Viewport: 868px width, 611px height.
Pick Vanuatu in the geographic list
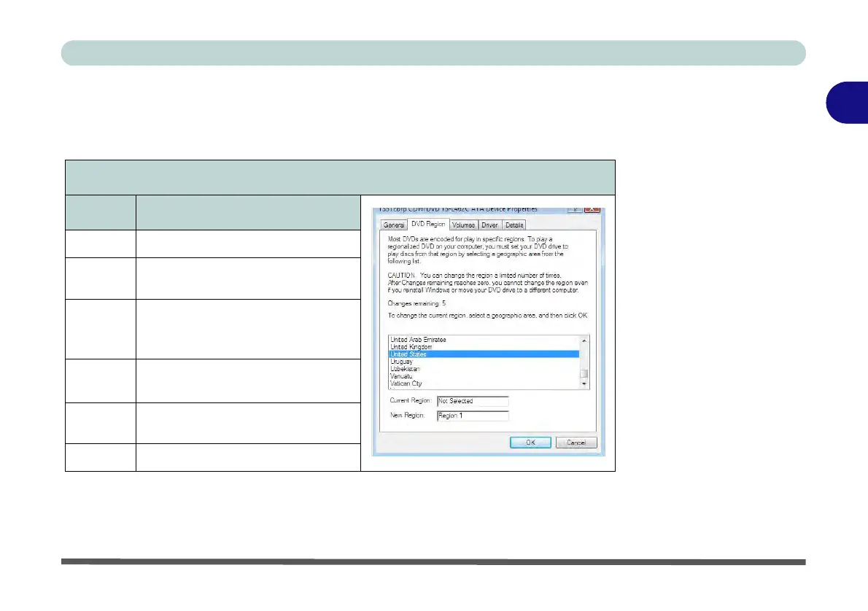(x=484, y=376)
